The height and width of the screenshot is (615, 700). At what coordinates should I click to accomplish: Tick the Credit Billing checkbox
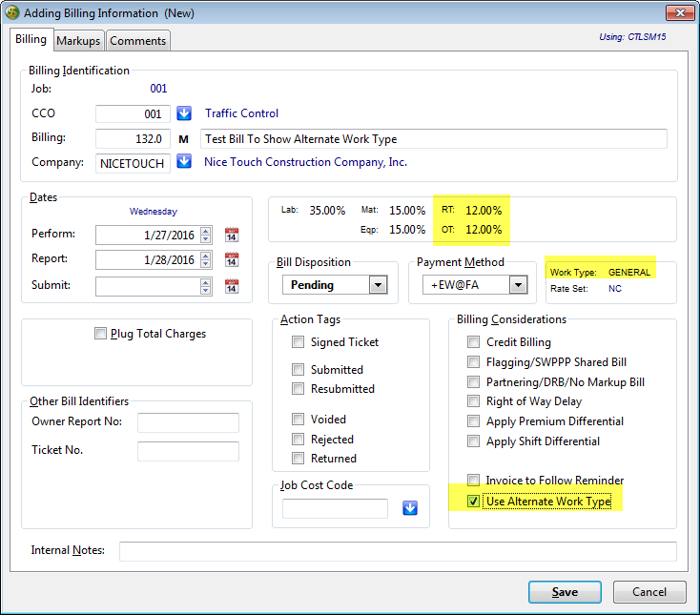click(474, 342)
